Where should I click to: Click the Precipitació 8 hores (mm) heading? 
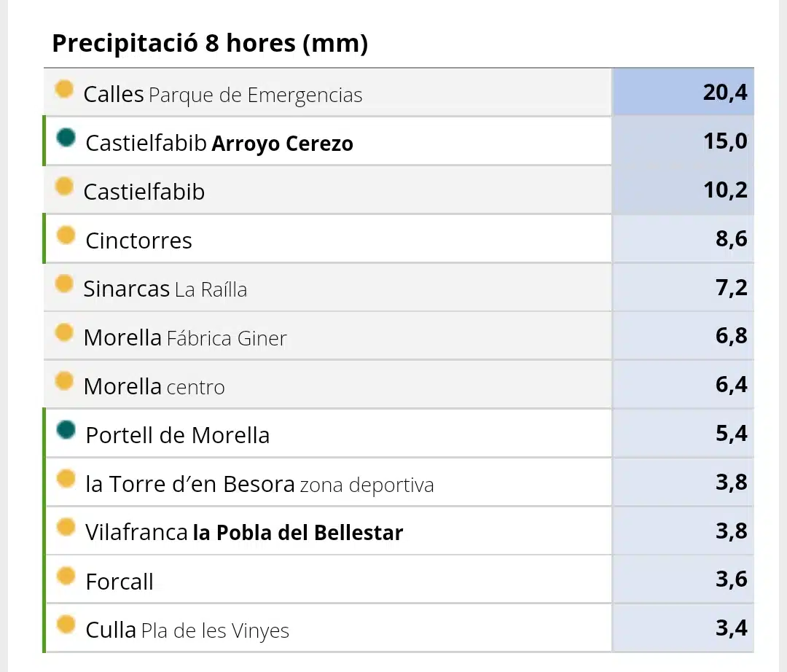pyautogui.click(x=210, y=43)
